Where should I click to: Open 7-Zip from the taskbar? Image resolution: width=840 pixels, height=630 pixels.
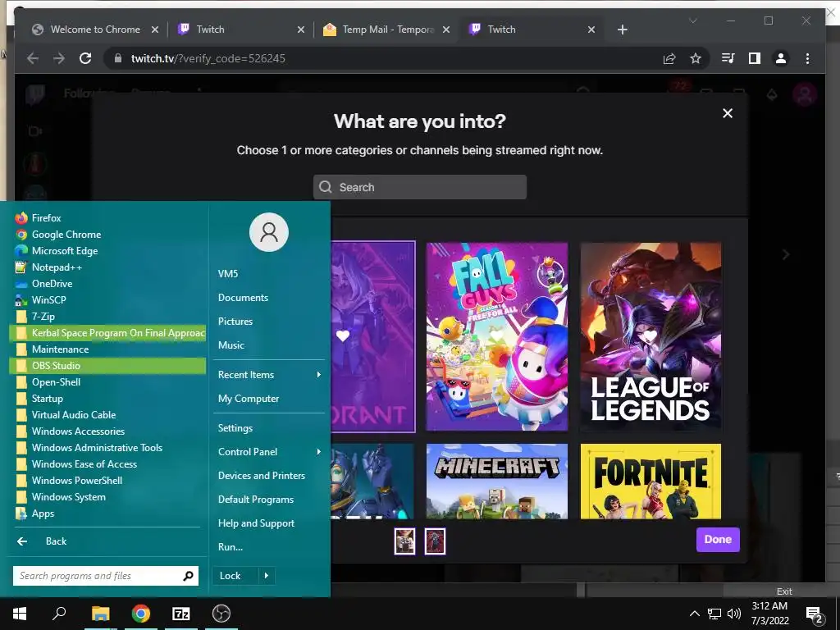[181, 614]
